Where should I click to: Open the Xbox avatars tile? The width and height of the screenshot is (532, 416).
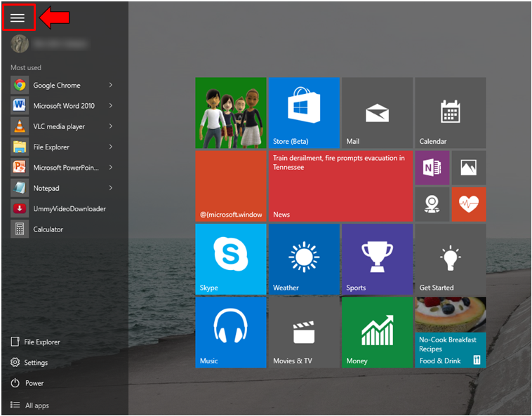(x=231, y=113)
